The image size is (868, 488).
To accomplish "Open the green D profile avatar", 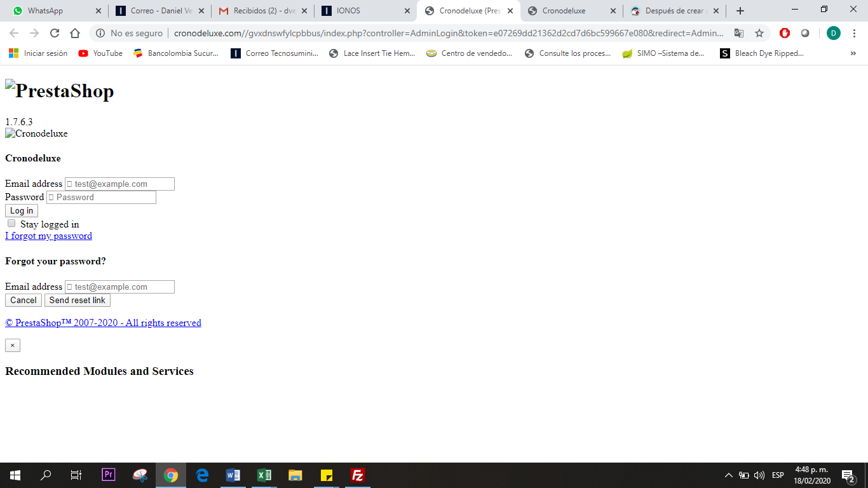I will pyautogui.click(x=834, y=33).
